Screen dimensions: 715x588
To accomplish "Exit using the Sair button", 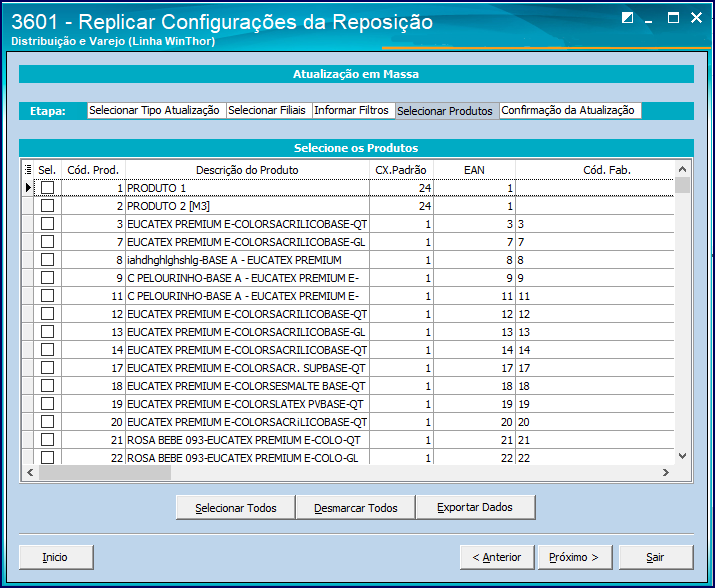I will (656, 557).
